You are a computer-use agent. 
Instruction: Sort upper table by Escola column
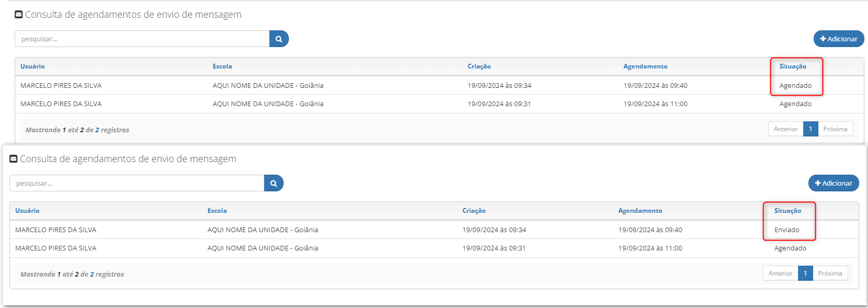click(222, 66)
